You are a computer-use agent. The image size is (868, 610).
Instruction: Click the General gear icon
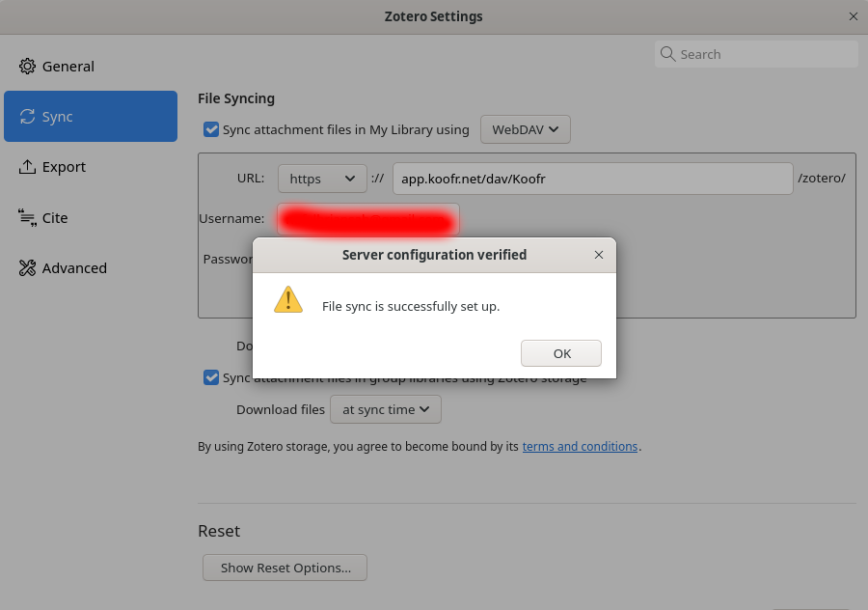click(27, 67)
